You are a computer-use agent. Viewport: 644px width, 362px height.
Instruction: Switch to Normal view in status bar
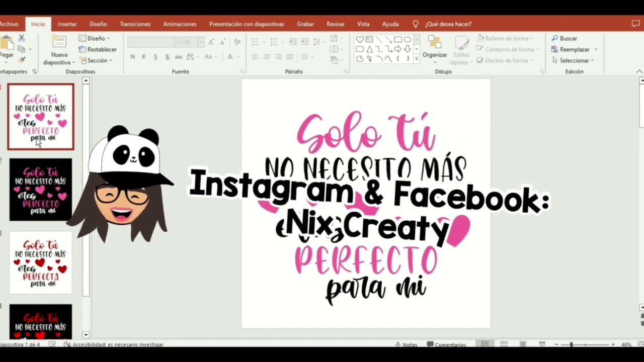(x=485, y=344)
